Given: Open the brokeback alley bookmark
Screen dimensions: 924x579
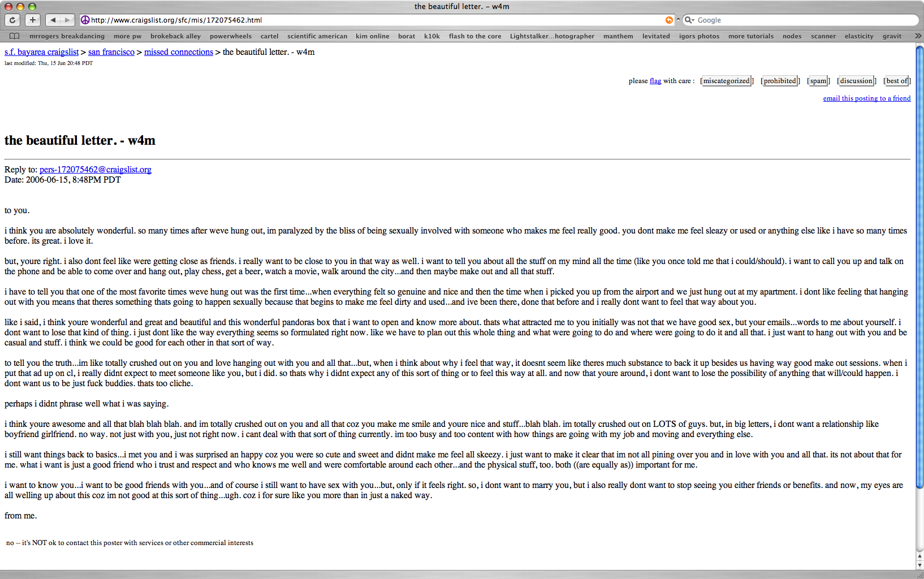Looking at the screenshot, I should coord(175,36).
